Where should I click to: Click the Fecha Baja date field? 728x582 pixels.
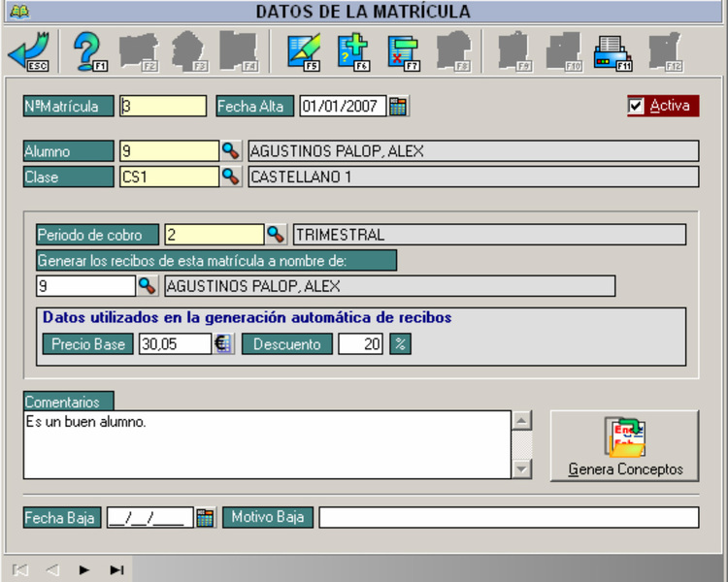tap(149, 517)
